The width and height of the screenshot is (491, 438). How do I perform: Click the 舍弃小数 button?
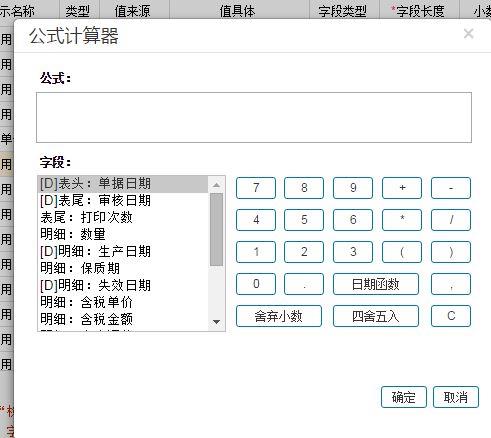[279, 316]
